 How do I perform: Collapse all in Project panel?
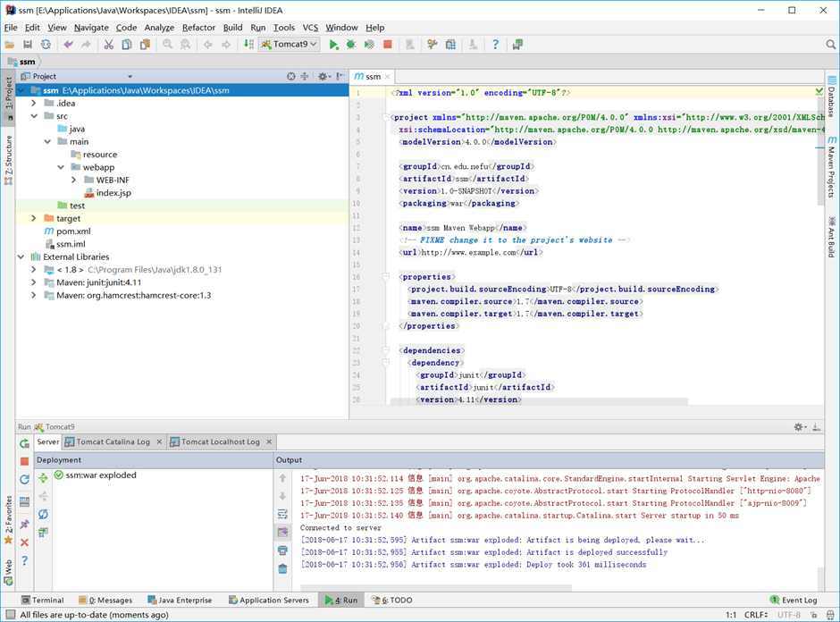coord(305,76)
